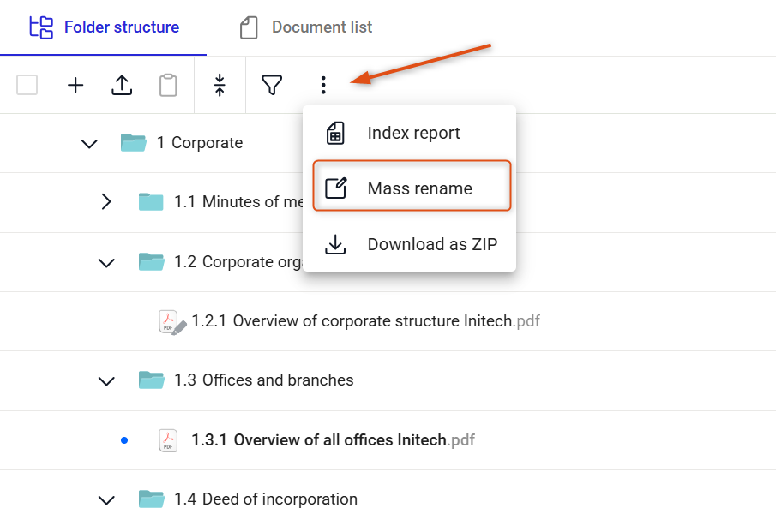Click the collapse all arrows icon
776x532 pixels.
[220, 85]
